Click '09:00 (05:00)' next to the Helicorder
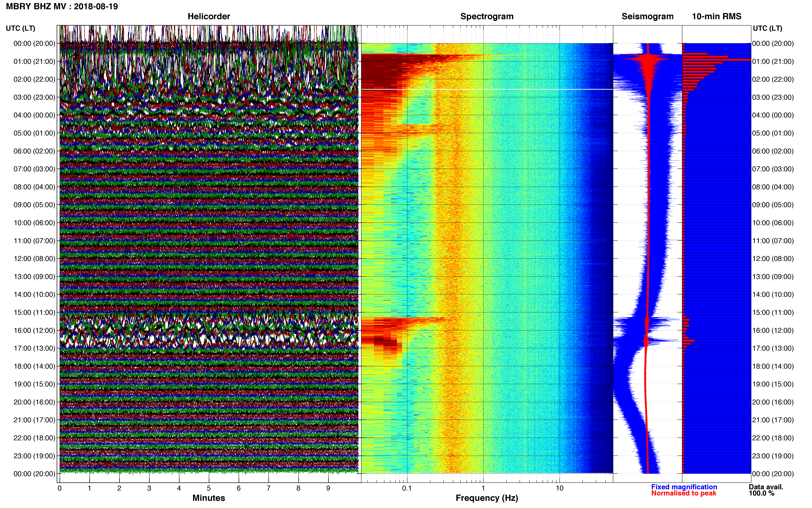This screenshot has height=508, width=812. pos(34,205)
